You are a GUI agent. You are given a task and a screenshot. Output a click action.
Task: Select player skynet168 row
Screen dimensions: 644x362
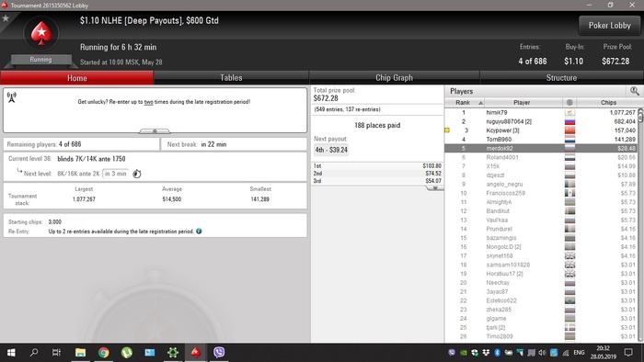click(541, 255)
